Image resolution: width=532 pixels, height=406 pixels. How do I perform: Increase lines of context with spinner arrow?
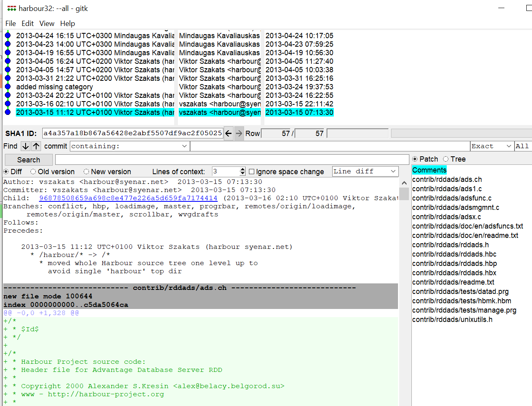(x=242, y=169)
